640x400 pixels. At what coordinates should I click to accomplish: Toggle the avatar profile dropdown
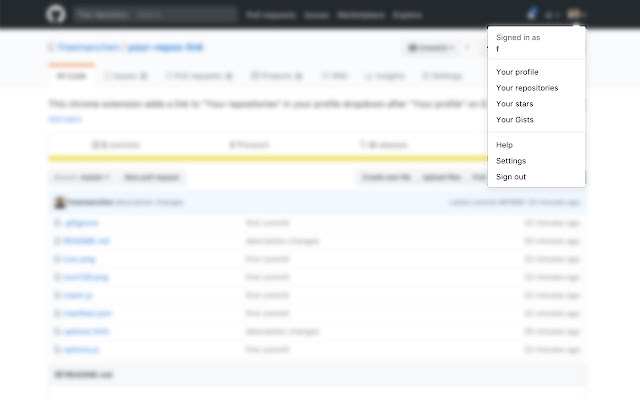click(576, 15)
